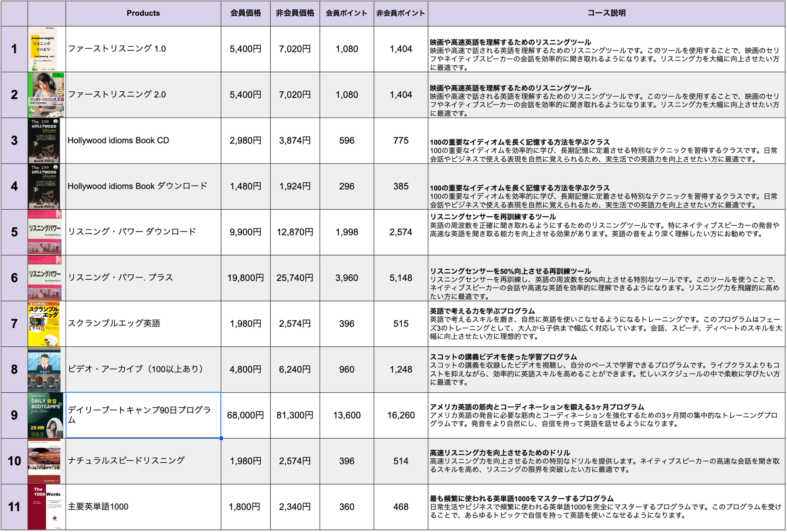This screenshot has width=787, height=532.
Task: Click the 会員ポイント column header
Action: tap(347, 14)
